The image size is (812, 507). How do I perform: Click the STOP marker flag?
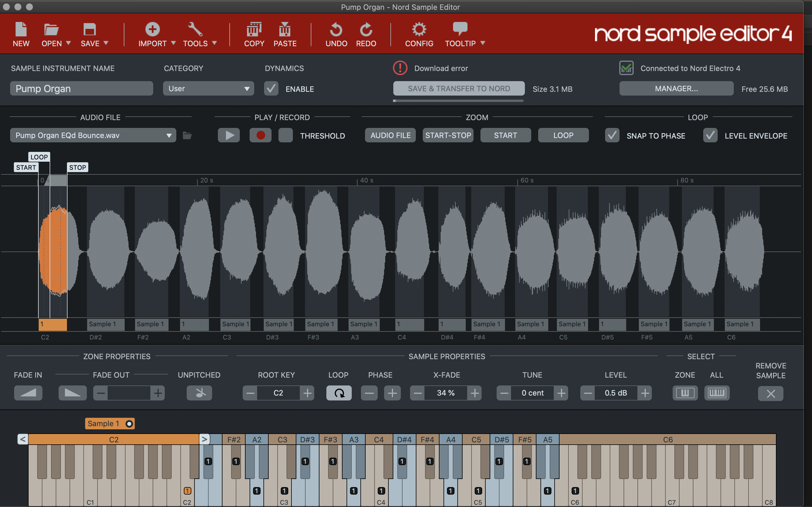pos(77,167)
